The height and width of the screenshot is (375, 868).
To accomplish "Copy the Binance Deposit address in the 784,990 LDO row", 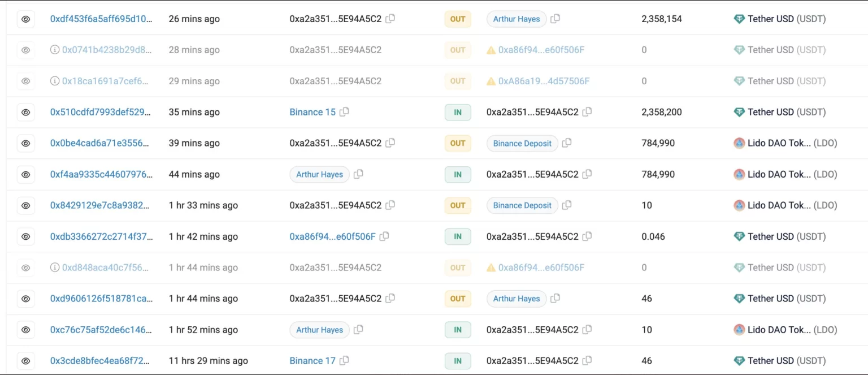I will pos(567,143).
